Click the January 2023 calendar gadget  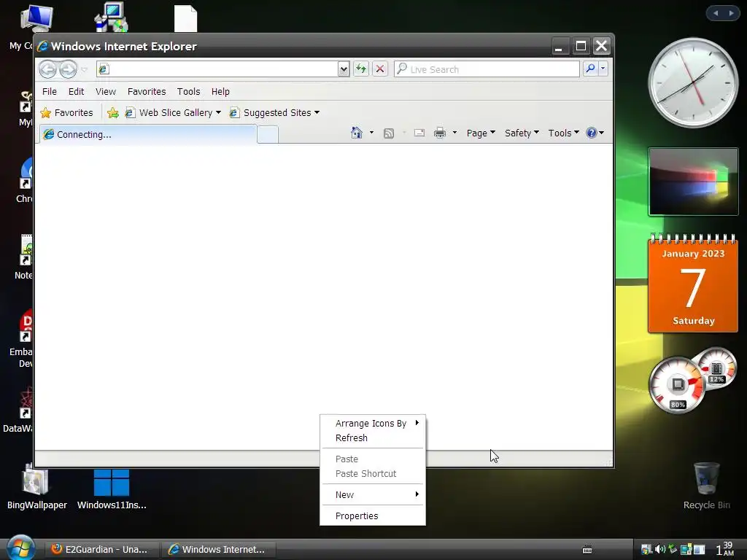point(693,284)
